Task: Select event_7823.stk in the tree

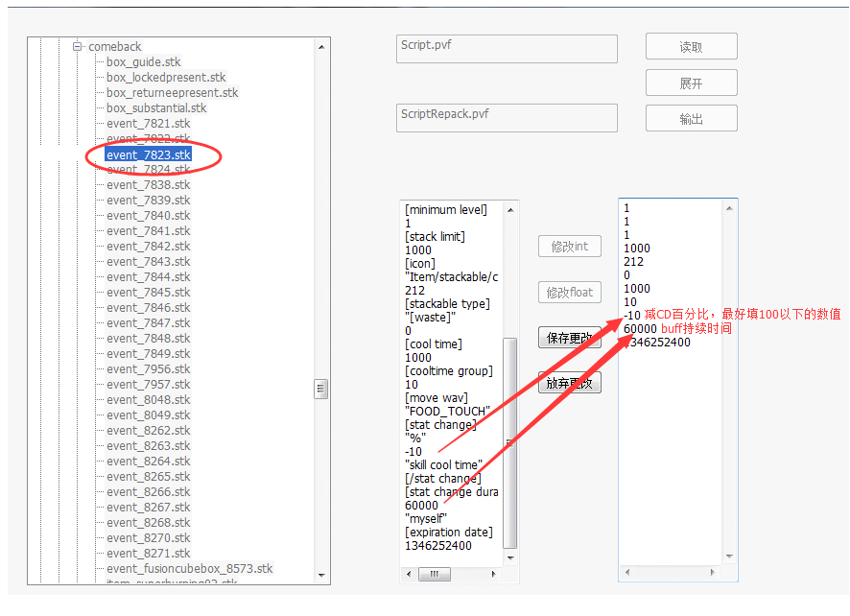Action: click(148, 154)
